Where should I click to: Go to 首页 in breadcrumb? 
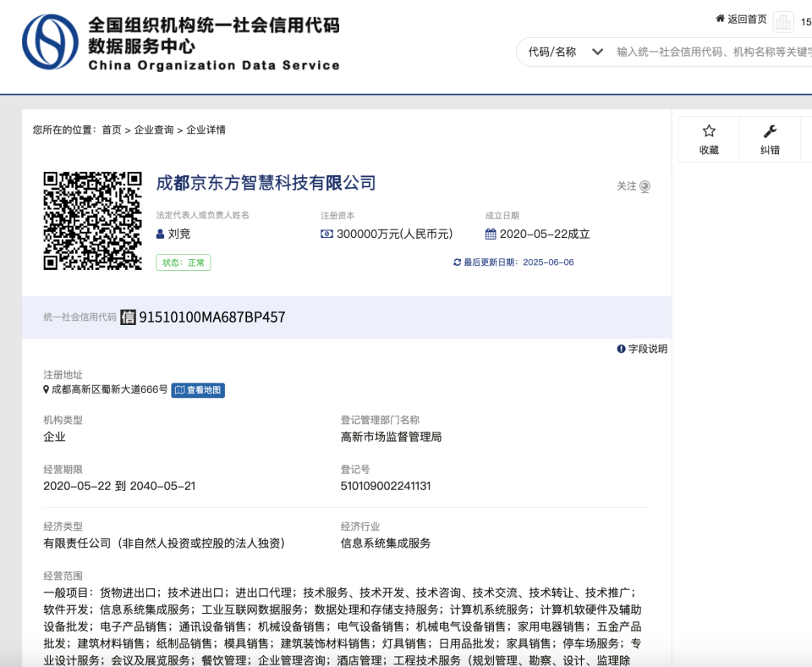click(x=112, y=130)
